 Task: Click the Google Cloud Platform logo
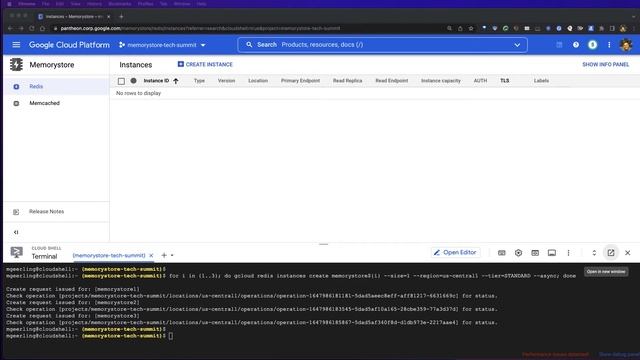click(69, 45)
